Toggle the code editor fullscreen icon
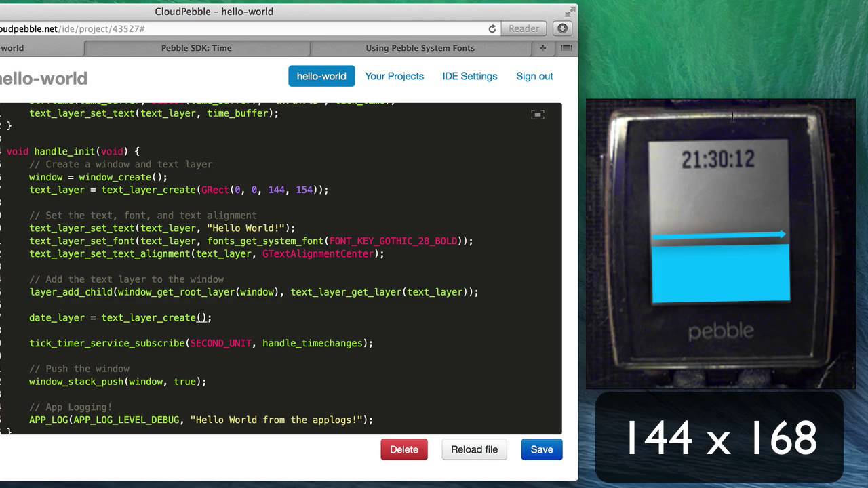 [x=538, y=115]
